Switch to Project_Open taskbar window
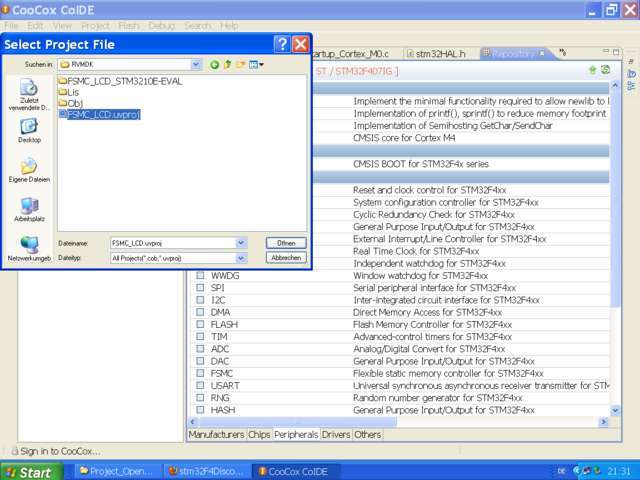Viewport: 640px width, 480px height. [116, 471]
